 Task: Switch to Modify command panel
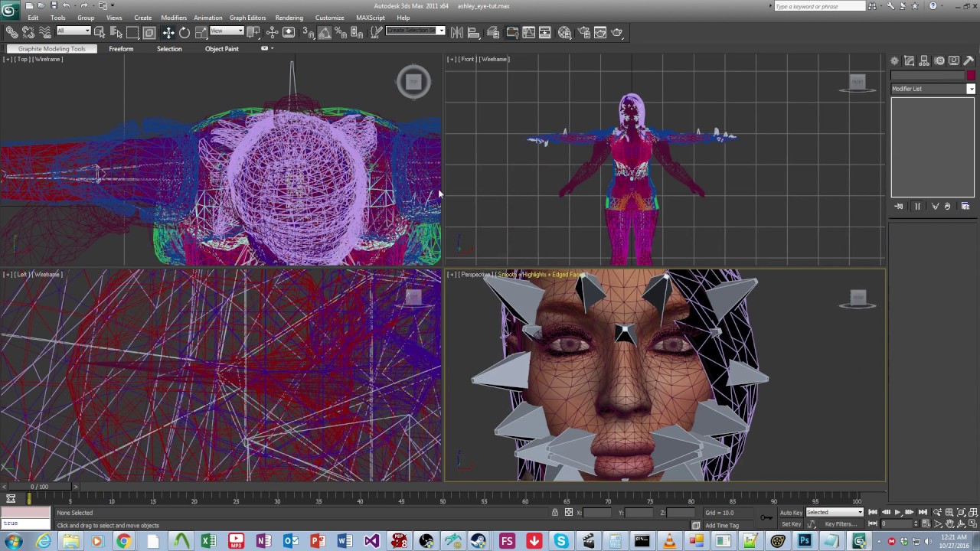pyautogui.click(x=909, y=60)
